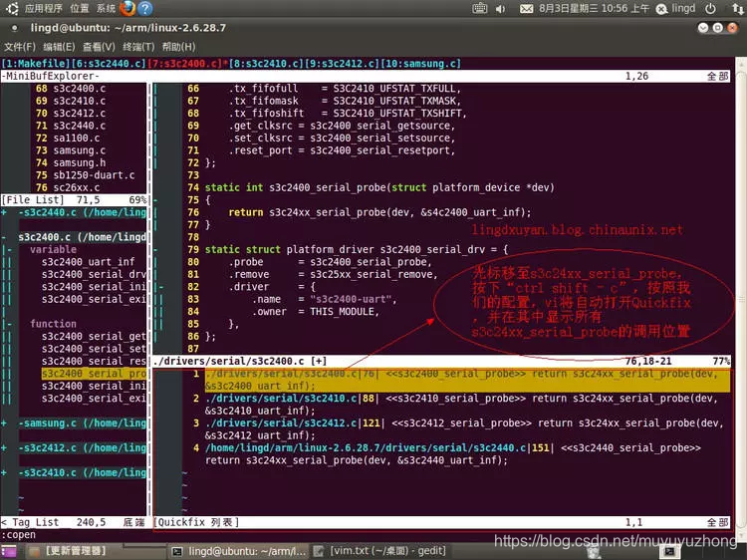Collapse the code fold marker at line 79
This screenshot has height=560, width=747.
tap(155, 250)
